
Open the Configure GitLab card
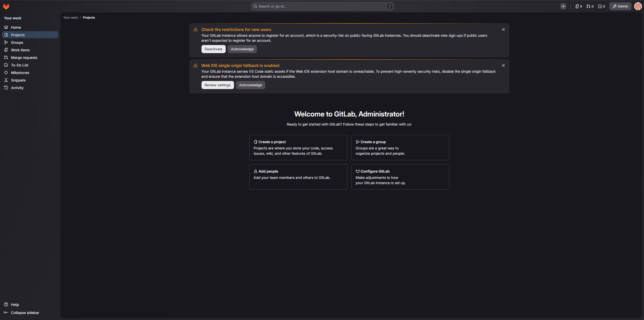(x=400, y=177)
